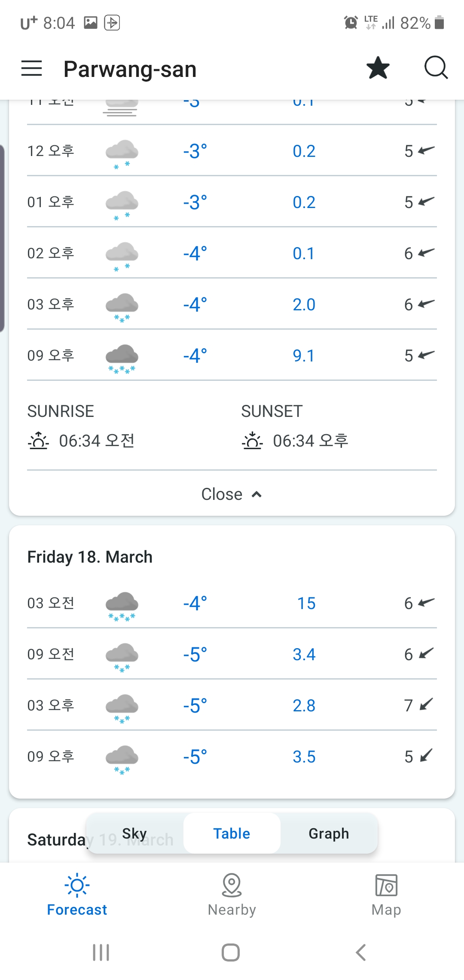Switch to the Graph view

[x=329, y=833]
